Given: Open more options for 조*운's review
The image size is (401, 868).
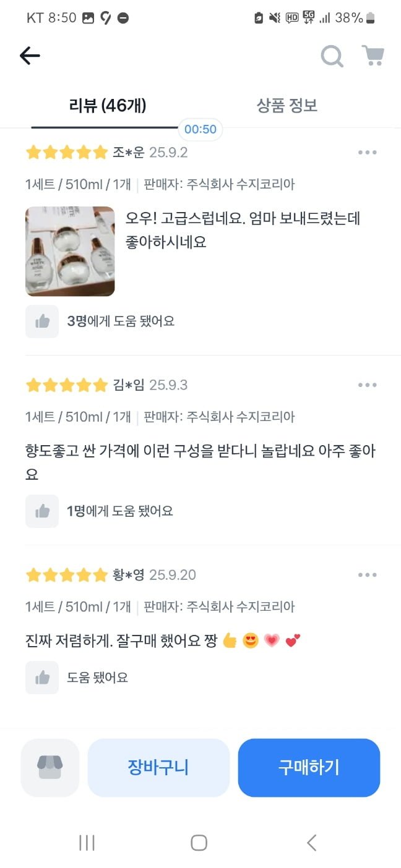Looking at the screenshot, I should point(367,153).
